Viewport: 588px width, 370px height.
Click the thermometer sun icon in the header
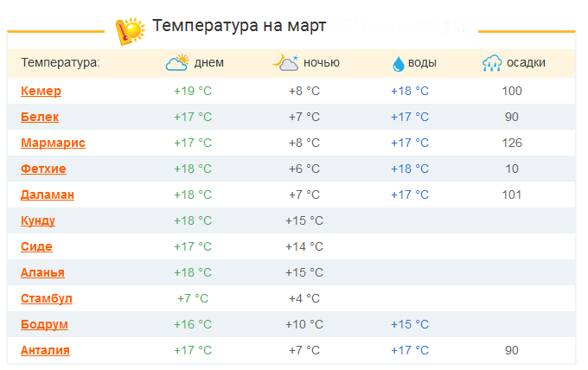point(131,29)
